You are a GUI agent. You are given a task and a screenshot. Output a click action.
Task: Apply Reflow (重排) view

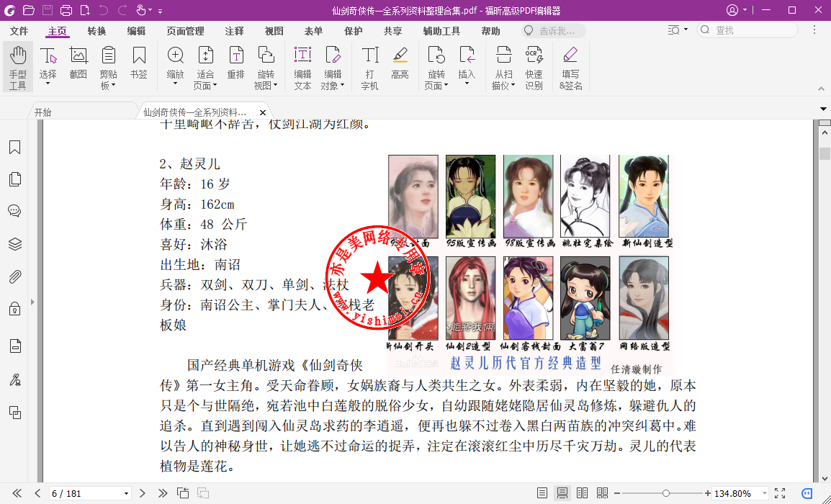click(236, 63)
